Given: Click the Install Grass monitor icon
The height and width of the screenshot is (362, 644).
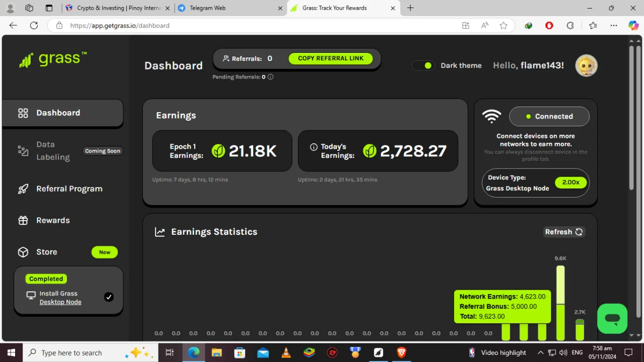Looking at the screenshot, I should pyautogui.click(x=31, y=296).
